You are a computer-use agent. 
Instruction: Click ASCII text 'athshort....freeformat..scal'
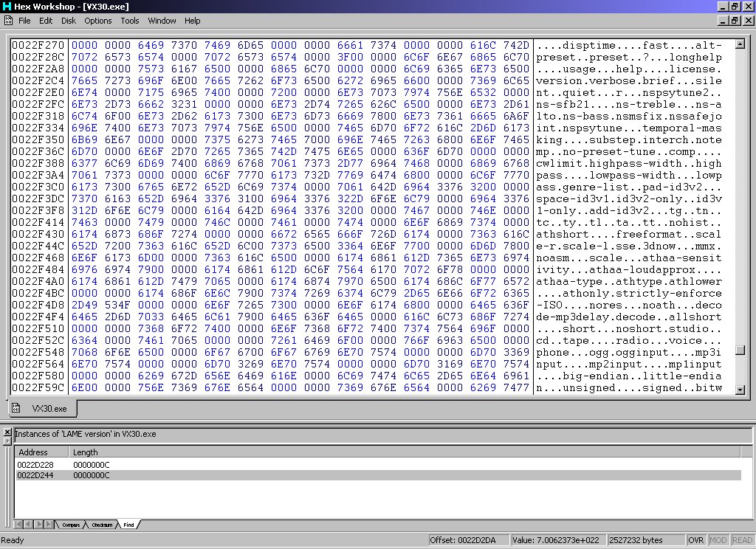[629, 234]
